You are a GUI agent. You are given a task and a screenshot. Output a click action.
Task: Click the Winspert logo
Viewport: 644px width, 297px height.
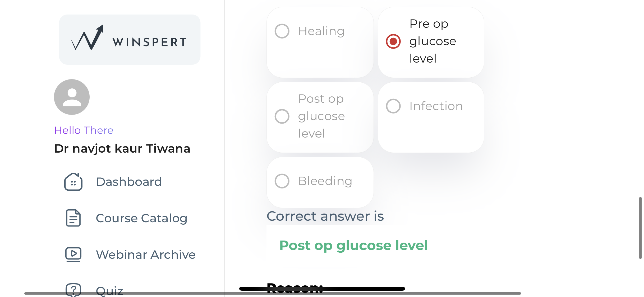(130, 40)
